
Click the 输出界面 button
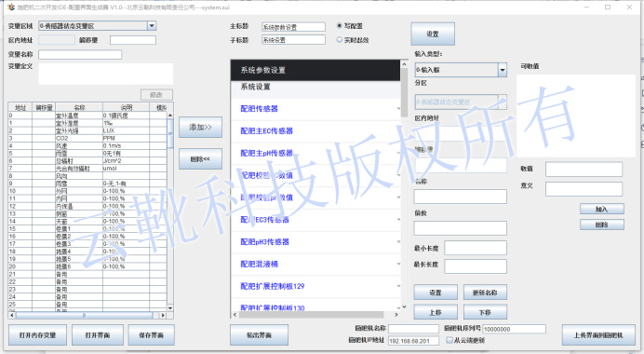pos(259,335)
